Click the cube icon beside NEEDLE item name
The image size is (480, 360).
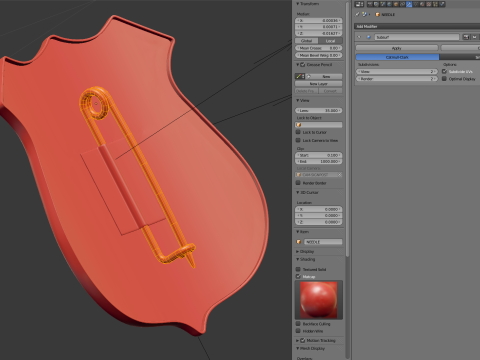tap(299, 242)
